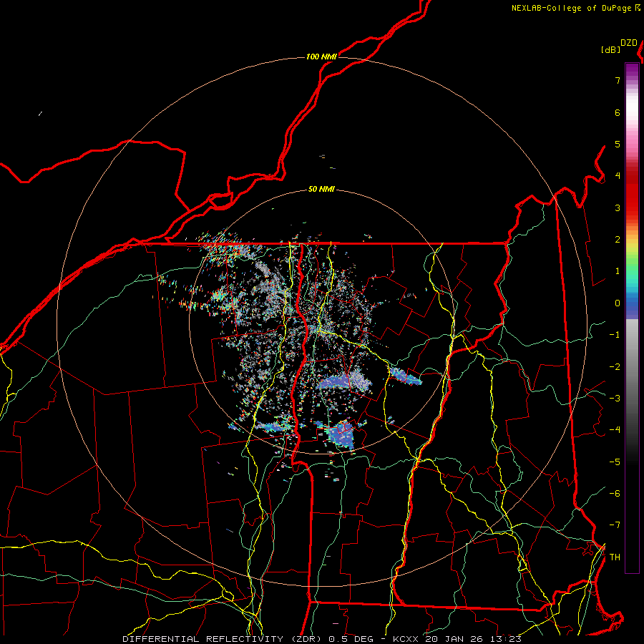Select the 50 NMI range ring label
The height and width of the screenshot is (644, 644).
point(321,190)
